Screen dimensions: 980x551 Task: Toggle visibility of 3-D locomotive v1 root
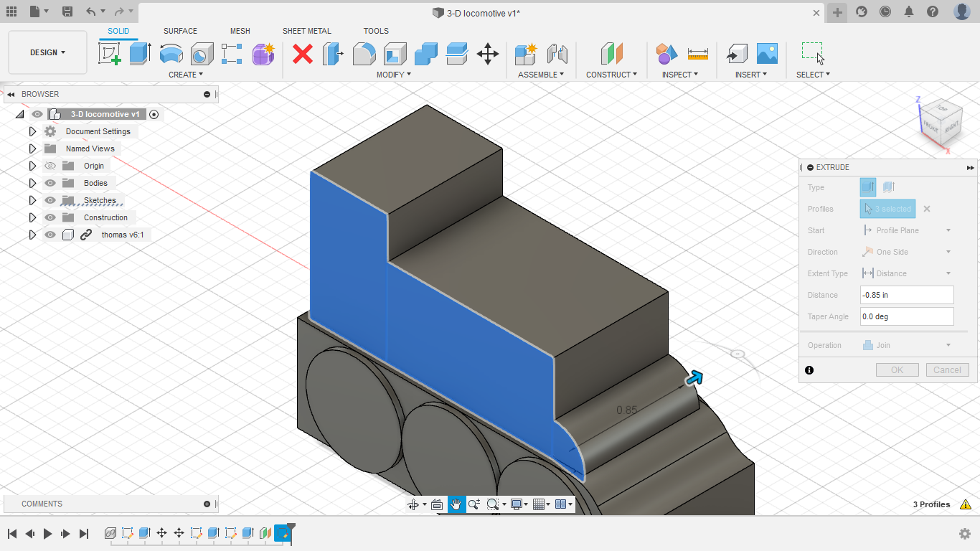tap(37, 114)
